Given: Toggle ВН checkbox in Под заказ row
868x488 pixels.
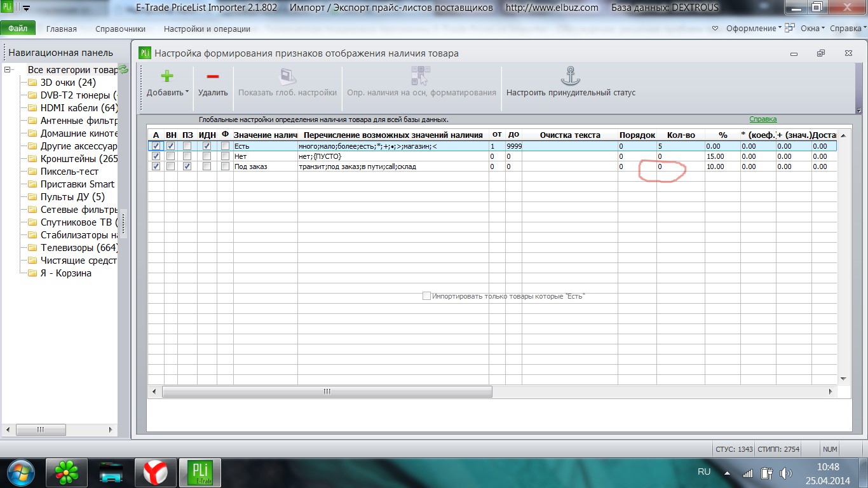Looking at the screenshot, I should pos(171,166).
